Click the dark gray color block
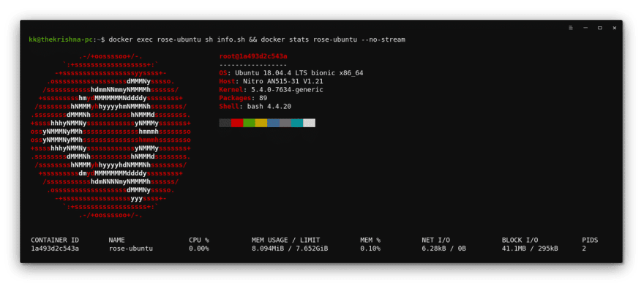Screen dimensions: 644x288 coord(225,123)
